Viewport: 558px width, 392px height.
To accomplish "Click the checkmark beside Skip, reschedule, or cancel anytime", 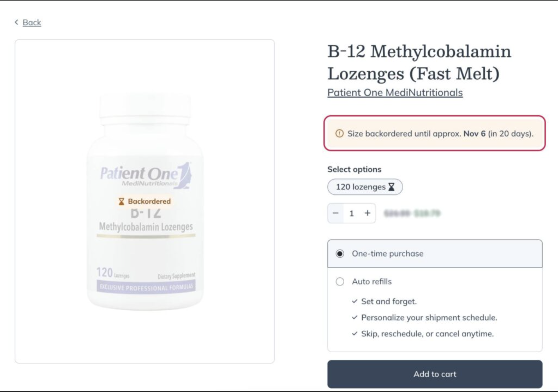I will (x=355, y=334).
